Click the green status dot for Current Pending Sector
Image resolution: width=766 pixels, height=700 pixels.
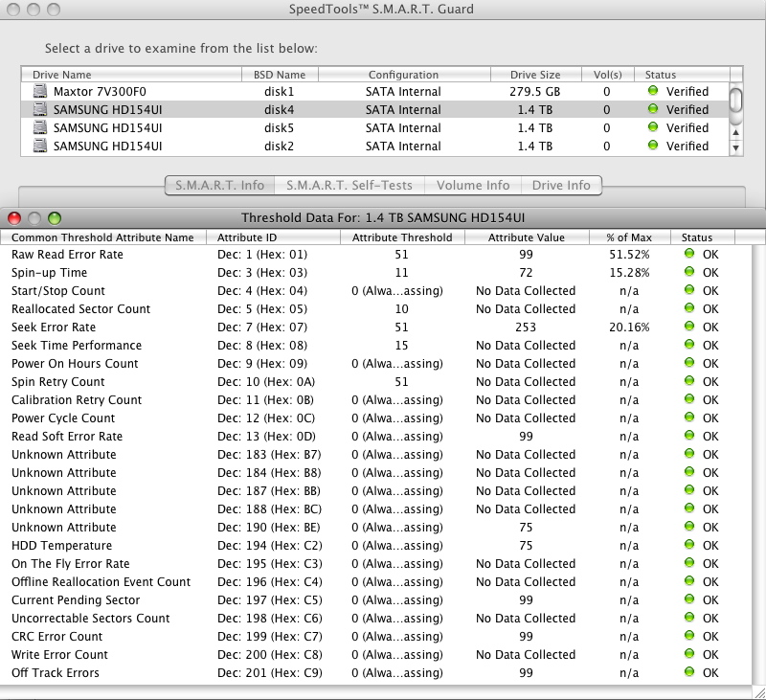tap(689, 598)
